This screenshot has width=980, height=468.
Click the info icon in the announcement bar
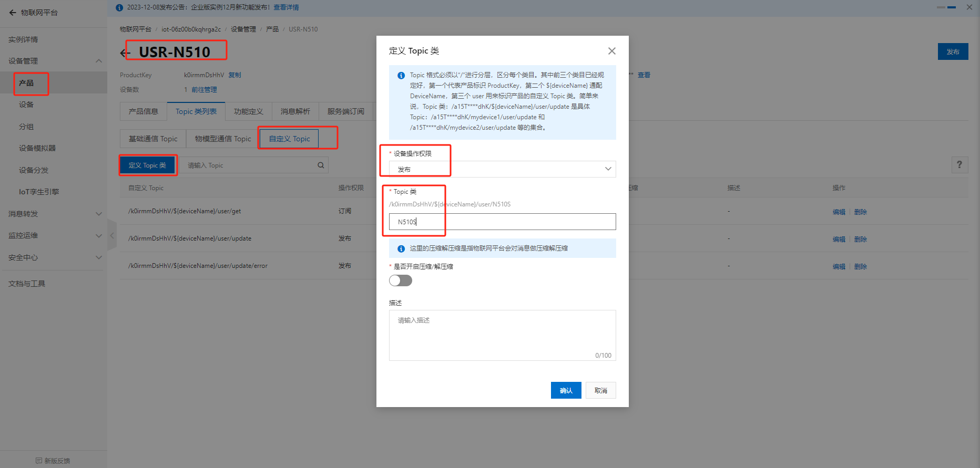pyautogui.click(x=119, y=7)
